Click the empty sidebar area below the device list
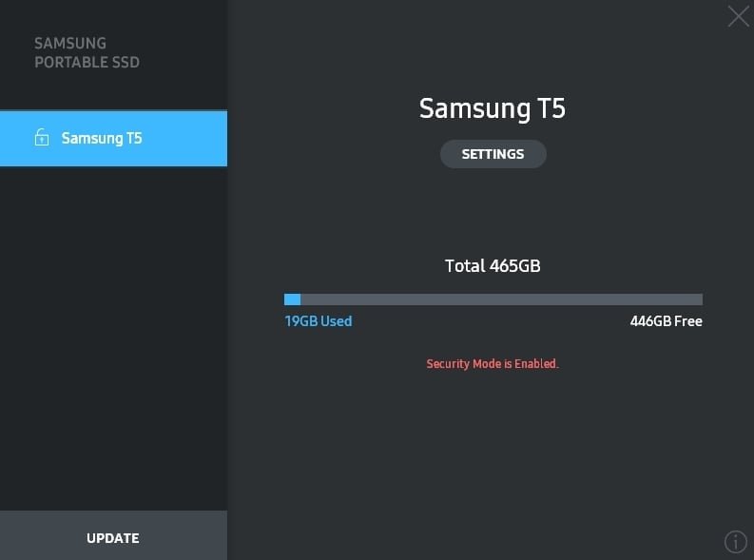The image size is (754, 560). pos(113,337)
